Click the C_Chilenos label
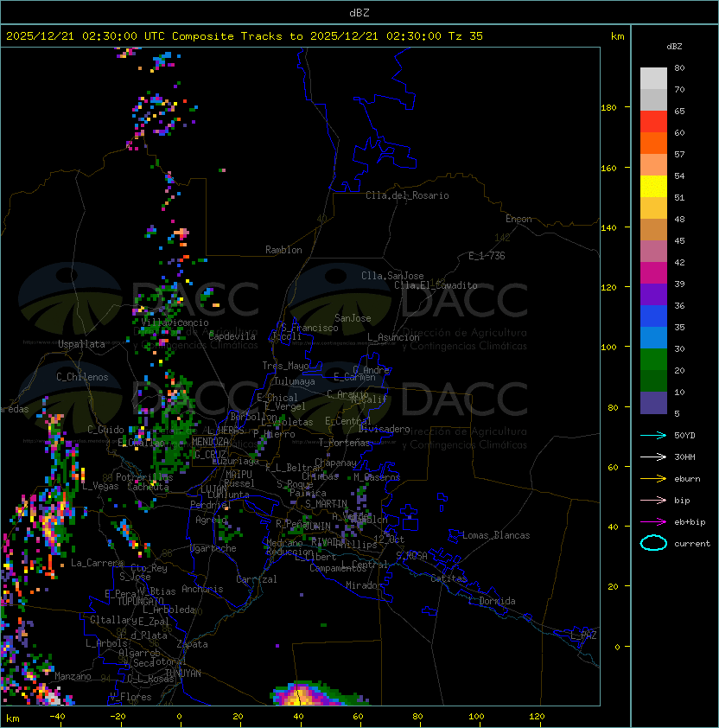Screen dimensions: 719x728 pyautogui.click(x=82, y=377)
